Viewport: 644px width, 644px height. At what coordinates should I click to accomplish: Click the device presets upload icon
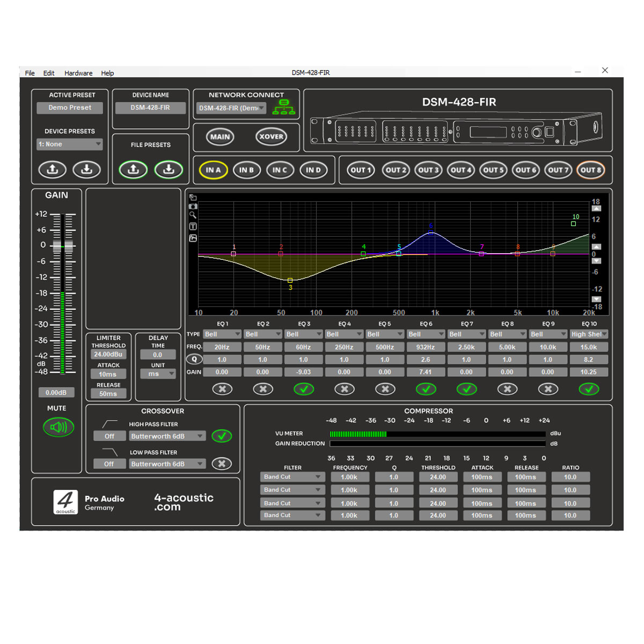[x=52, y=170]
